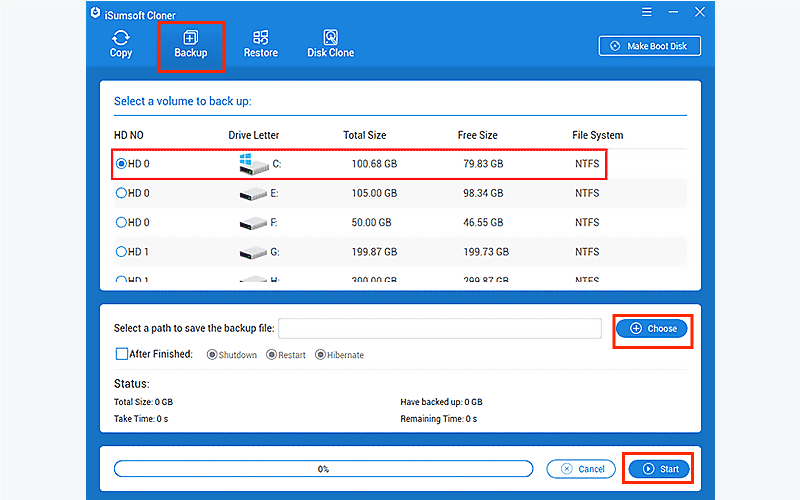
Task: Cancel the backup operation
Action: click(581, 468)
